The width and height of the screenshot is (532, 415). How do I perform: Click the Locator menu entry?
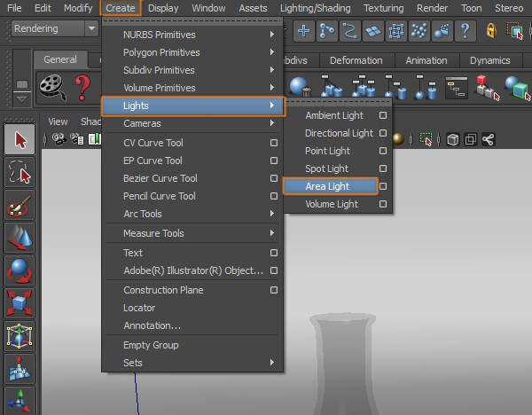139,308
